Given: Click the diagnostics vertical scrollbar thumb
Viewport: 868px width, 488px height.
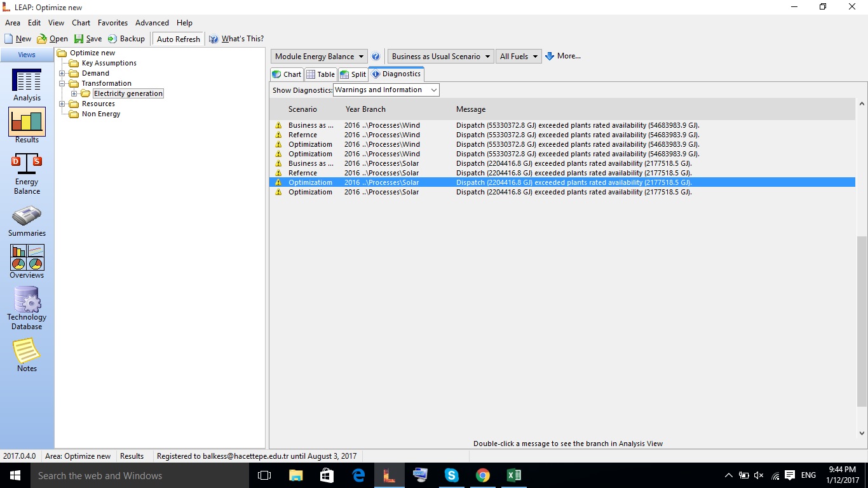Looking at the screenshot, I should [862, 321].
